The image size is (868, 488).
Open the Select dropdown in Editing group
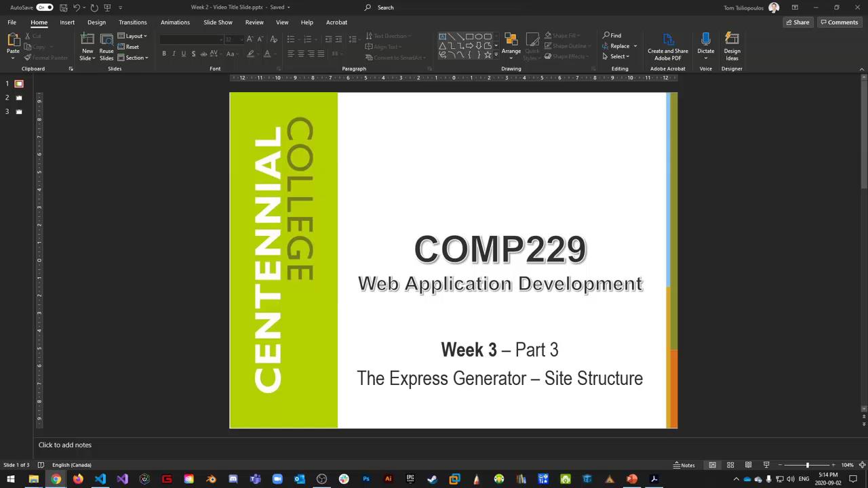618,56
